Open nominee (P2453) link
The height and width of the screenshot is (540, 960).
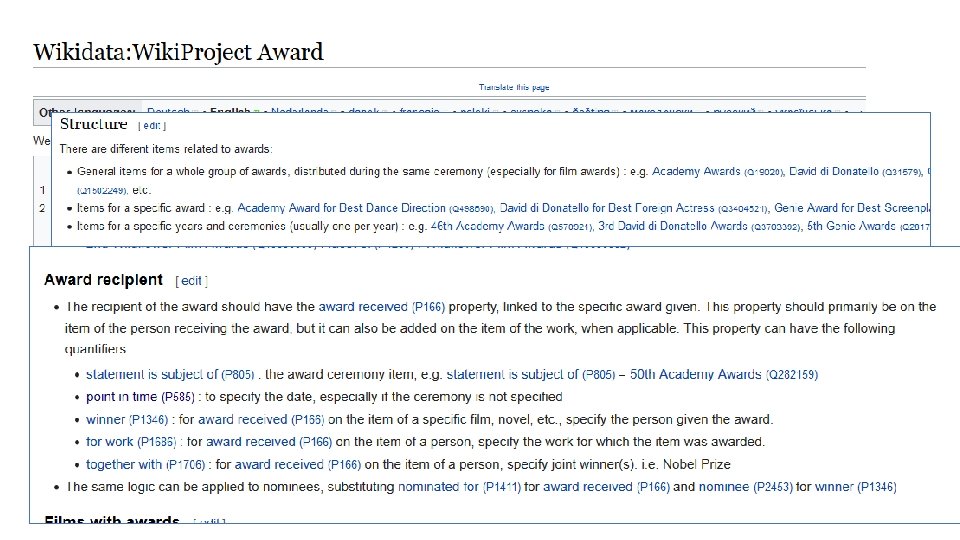[x=745, y=487]
